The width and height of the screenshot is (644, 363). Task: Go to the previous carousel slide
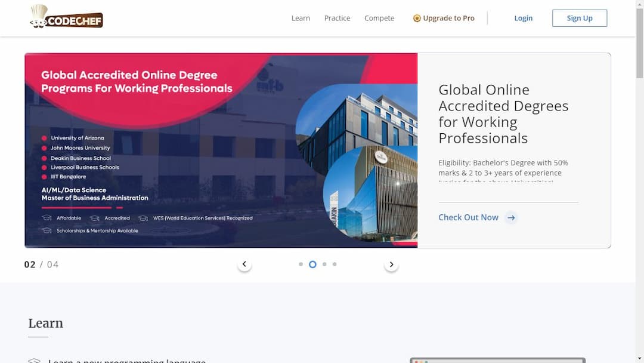(x=244, y=264)
